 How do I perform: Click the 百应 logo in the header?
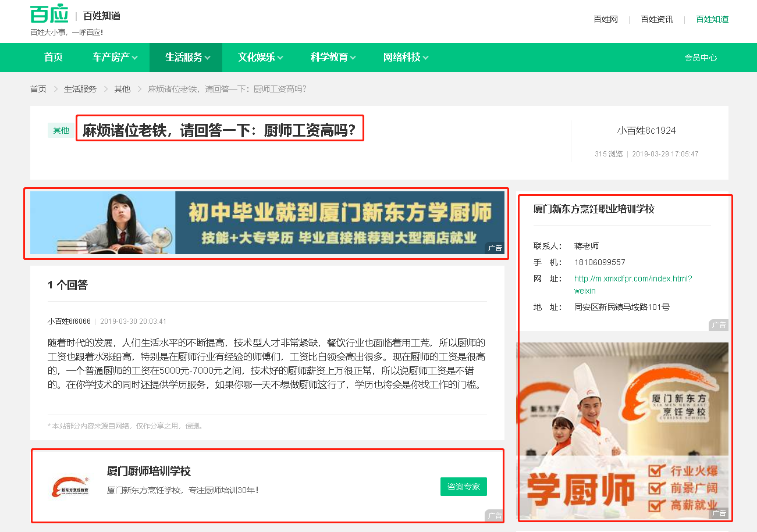click(x=49, y=14)
